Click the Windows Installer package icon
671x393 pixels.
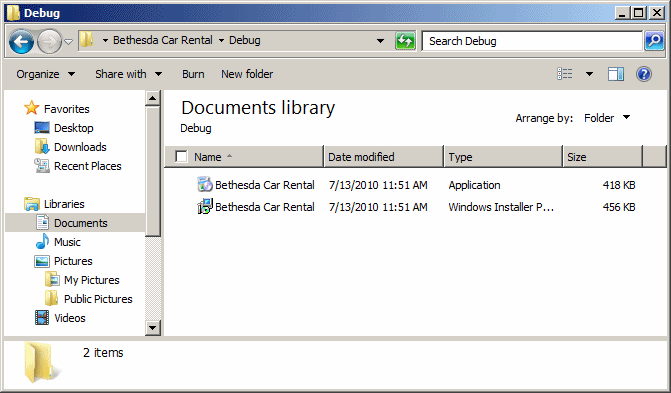coord(205,206)
